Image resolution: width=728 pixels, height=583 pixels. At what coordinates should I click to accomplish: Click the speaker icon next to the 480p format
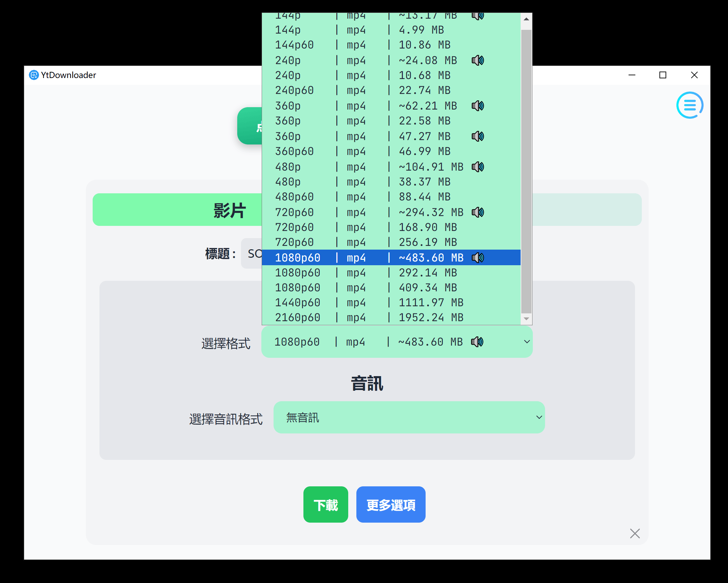478,167
